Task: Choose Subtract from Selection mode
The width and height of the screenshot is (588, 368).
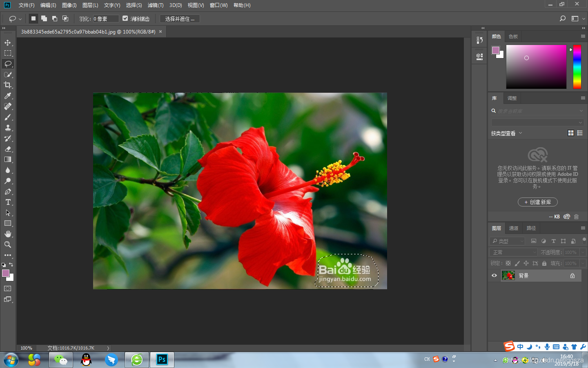Action: (x=55, y=18)
